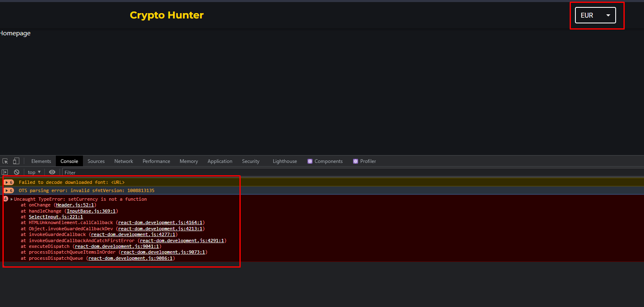Open the SelectInput.js:221:1 source link
Viewport: 644px width, 307px height.
(56, 217)
